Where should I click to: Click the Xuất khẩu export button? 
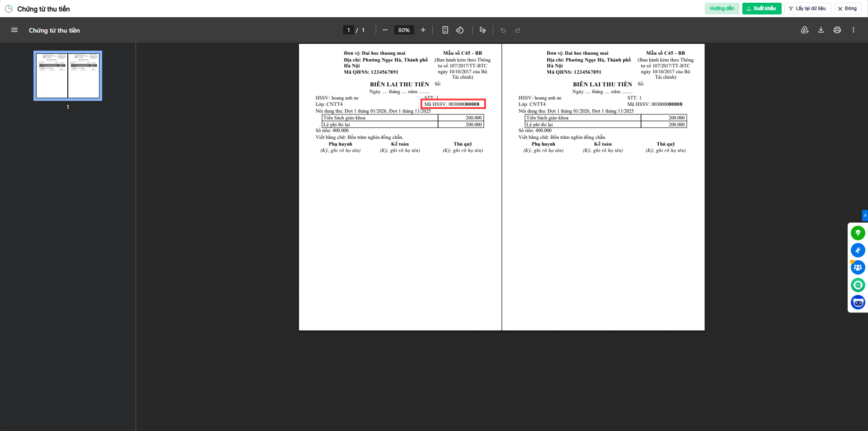[x=761, y=9]
